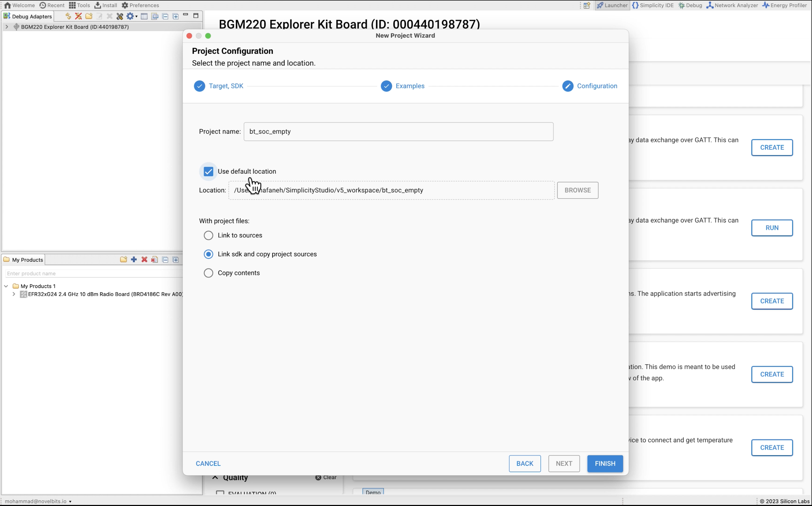
Task: Open the Network Analyzer perspective
Action: tap(732, 5)
